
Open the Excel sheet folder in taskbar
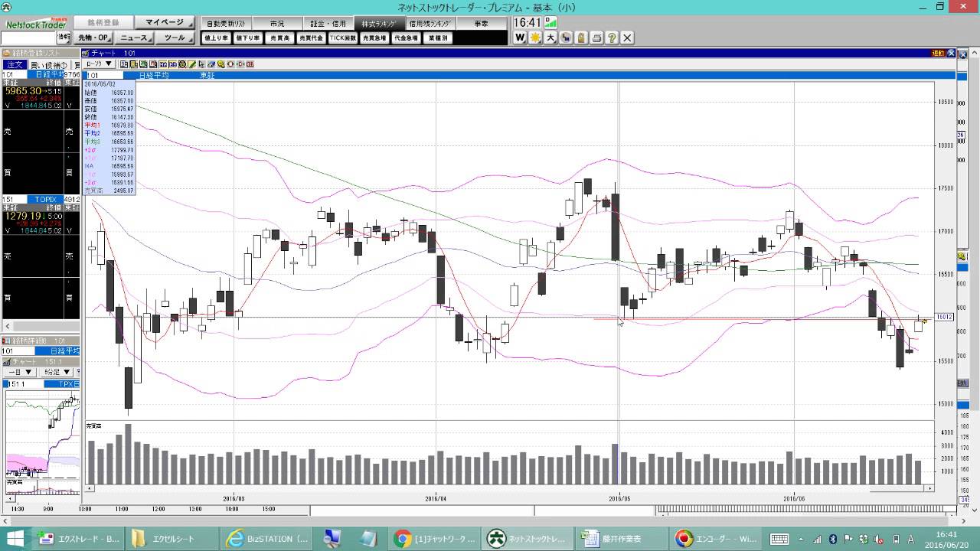[x=165, y=539]
